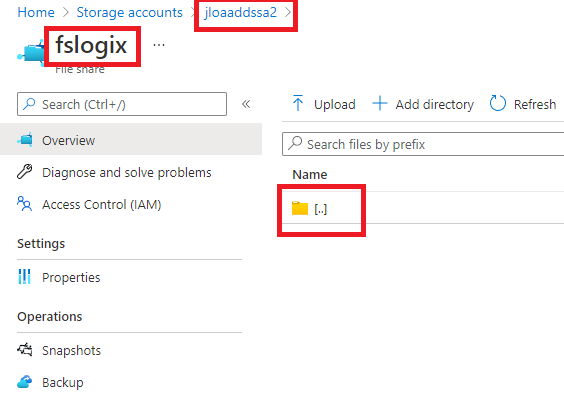The width and height of the screenshot is (564, 402).
Task: Click the fslogix file share icon
Action: (31, 54)
